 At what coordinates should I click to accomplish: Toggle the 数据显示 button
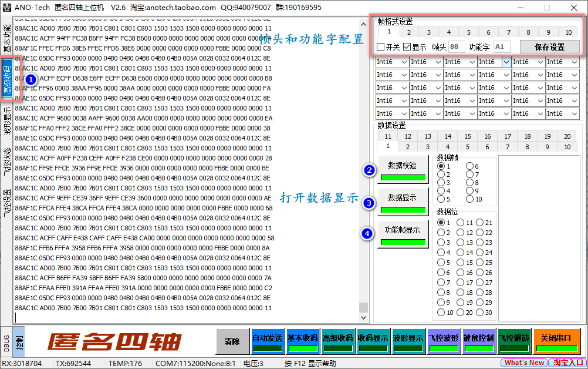pyautogui.click(x=403, y=202)
